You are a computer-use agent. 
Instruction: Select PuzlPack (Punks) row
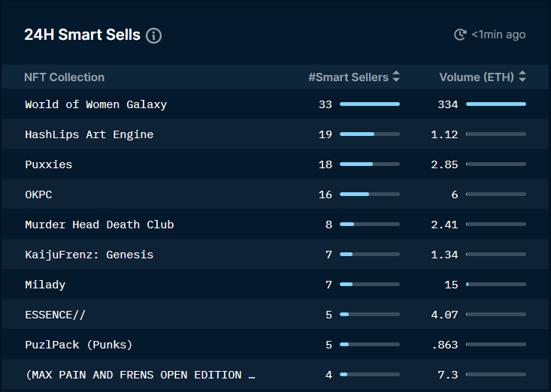tap(275, 344)
